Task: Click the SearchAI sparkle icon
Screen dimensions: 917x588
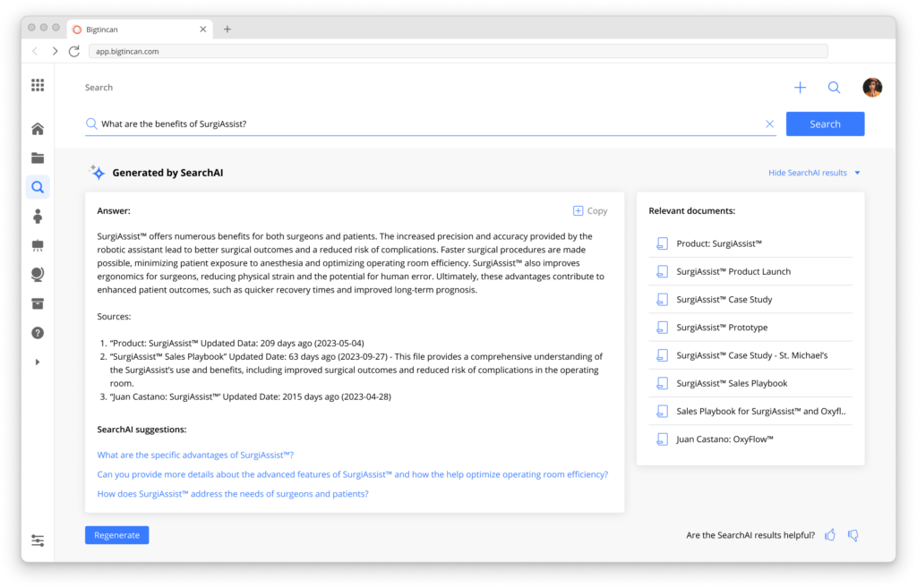Action: (97, 173)
